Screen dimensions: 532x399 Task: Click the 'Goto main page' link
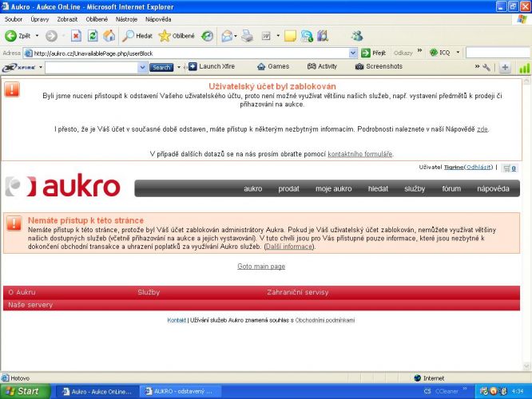coord(261,267)
